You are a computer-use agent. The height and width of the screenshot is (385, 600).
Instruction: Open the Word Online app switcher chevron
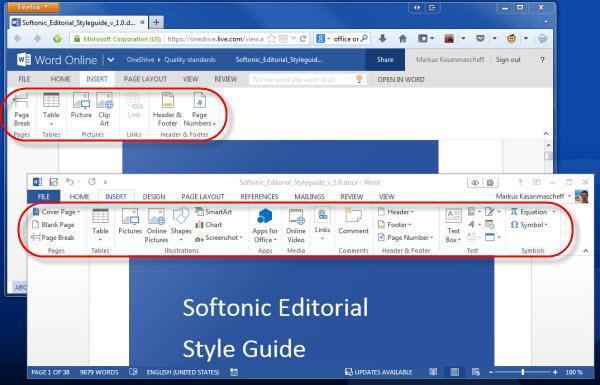coord(111,60)
